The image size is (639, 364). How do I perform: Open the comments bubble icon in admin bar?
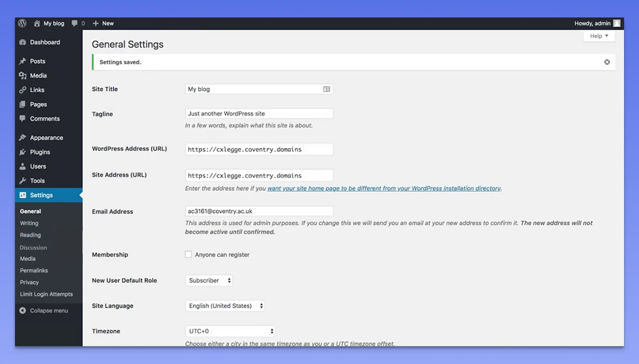(x=75, y=23)
